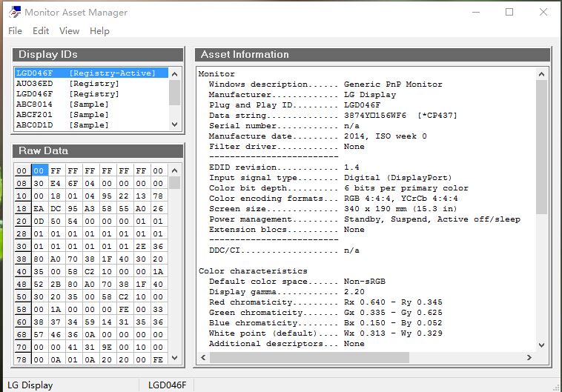
Task: Click LGD046F in the status bar
Action: [x=168, y=385]
